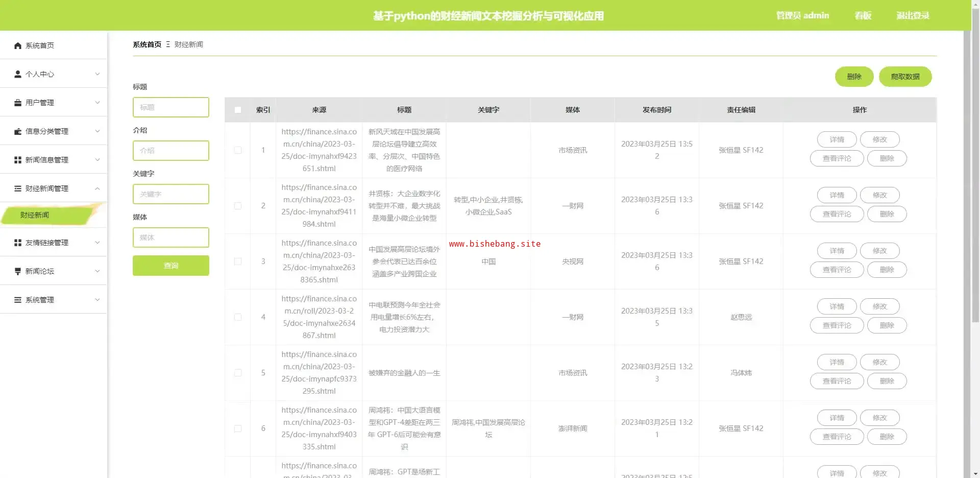
Task: Check the checkbox for row 6
Action: tap(238, 428)
